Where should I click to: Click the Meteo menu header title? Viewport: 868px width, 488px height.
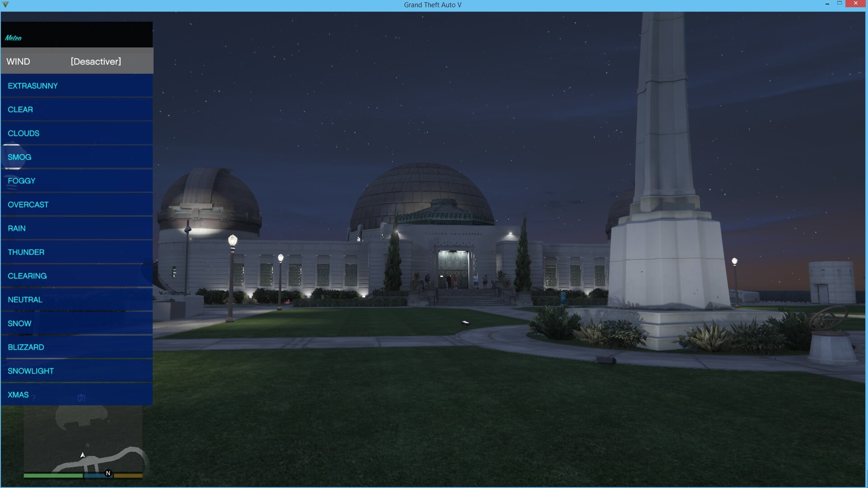[x=14, y=38]
